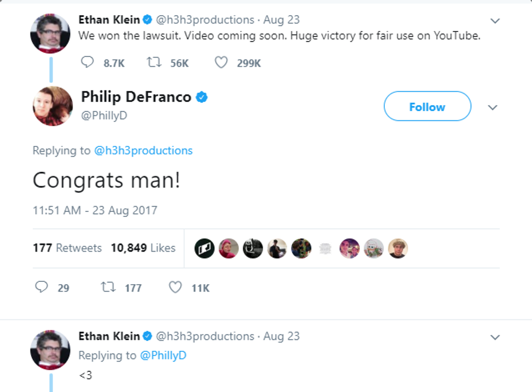Click Philip DeFranco's verified badge
The image size is (532, 392).
pos(202,98)
